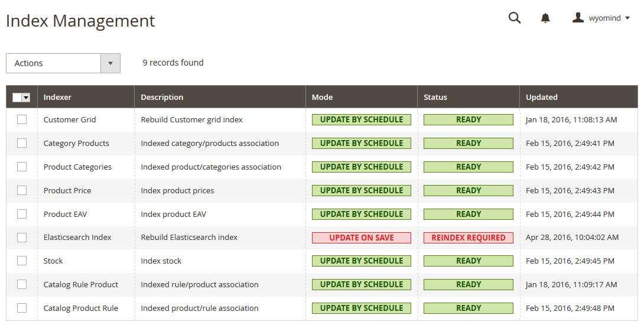Open the search magnifier icon
Image resolution: width=644 pixels, height=328 pixels.
click(515, 18)
